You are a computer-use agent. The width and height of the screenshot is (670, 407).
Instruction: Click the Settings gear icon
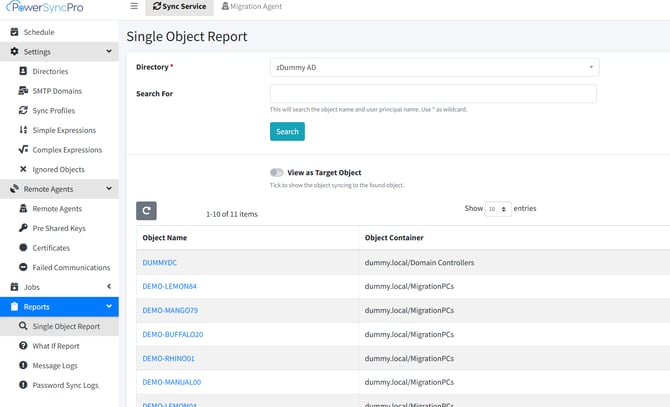(14, 51)
